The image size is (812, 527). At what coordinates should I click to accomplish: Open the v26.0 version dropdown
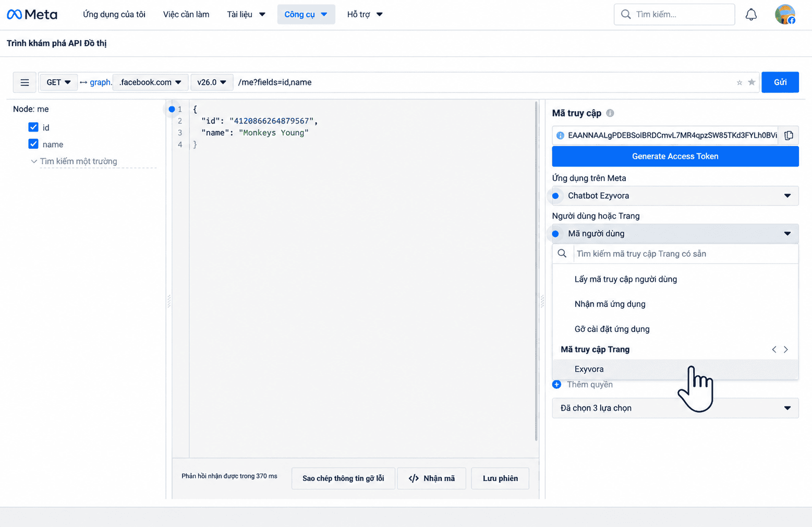212,82
